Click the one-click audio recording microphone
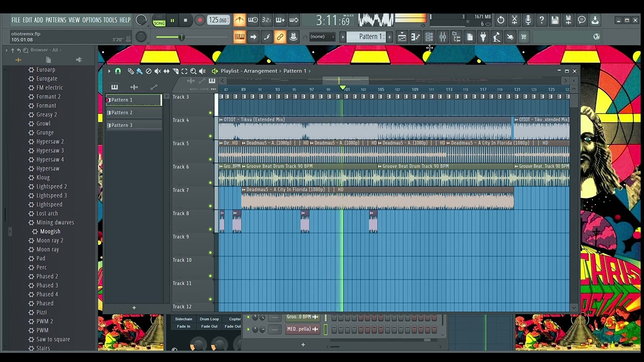The width and height of the screenshot is (644, 362). (x=528, y=20)
